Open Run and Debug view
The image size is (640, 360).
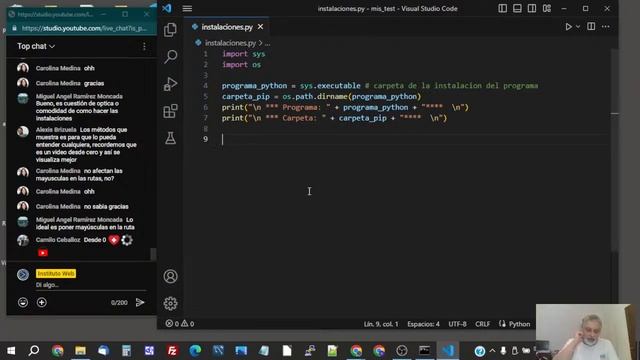click(x=170, y=84)
